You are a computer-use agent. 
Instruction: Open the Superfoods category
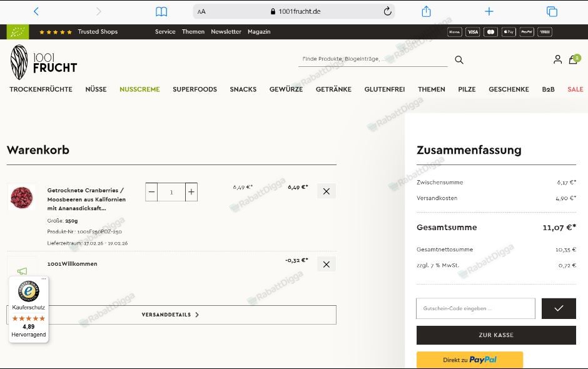click(195, 89)
